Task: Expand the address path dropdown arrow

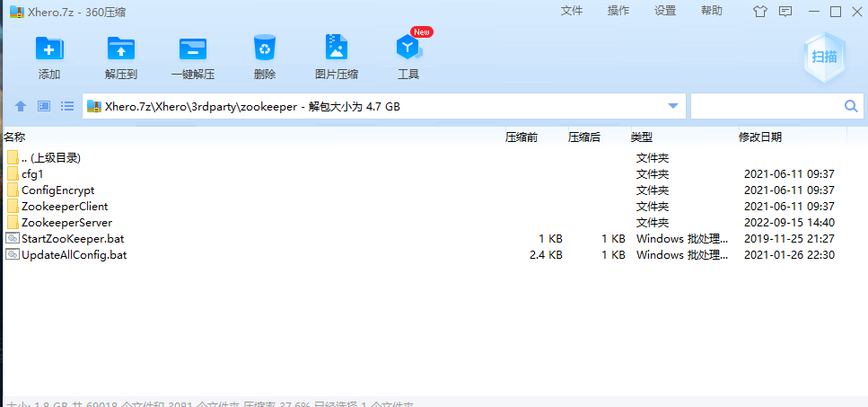Action: click(x=673, y=106)
